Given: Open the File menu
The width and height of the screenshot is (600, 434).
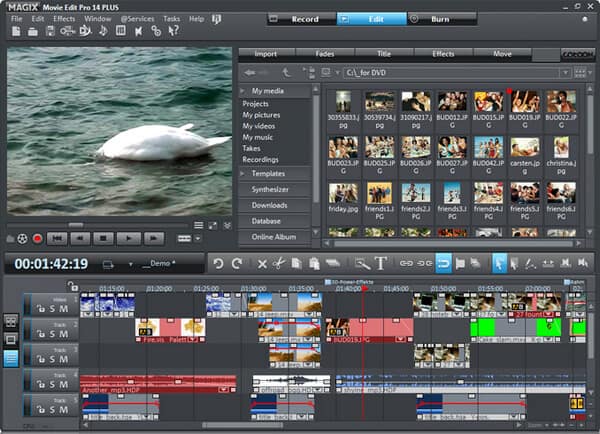Looking at the screenshot, I should [16, 19].
